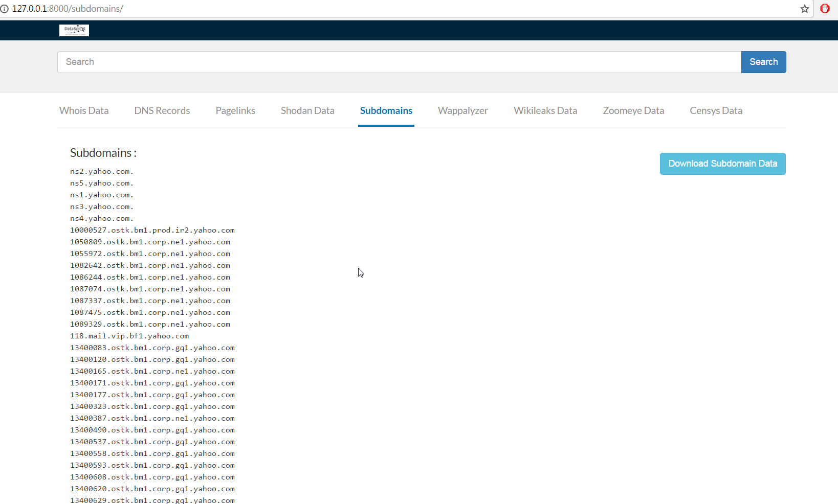This screenshot has height=504, width=838.
Task: Open the Opera extension icon in address bar
Action: [825, 9]
